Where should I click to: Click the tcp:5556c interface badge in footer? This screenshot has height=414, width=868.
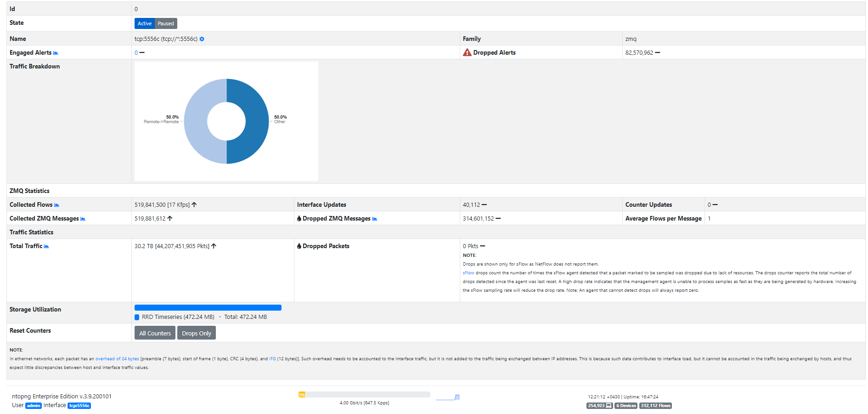(x=79, y=406)
